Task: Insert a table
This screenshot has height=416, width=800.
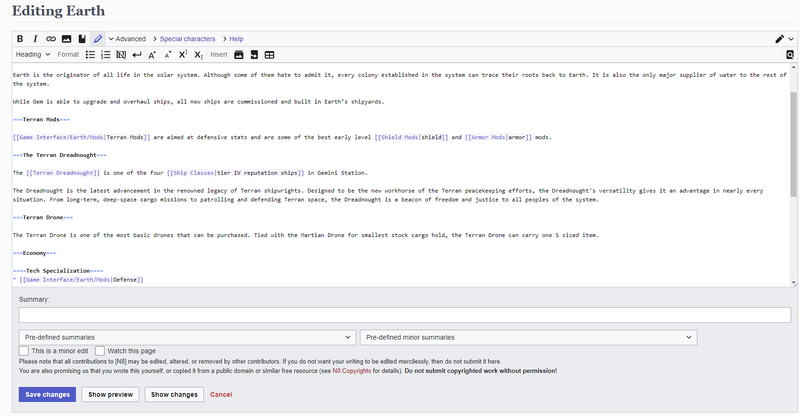Action: point(269,55)
